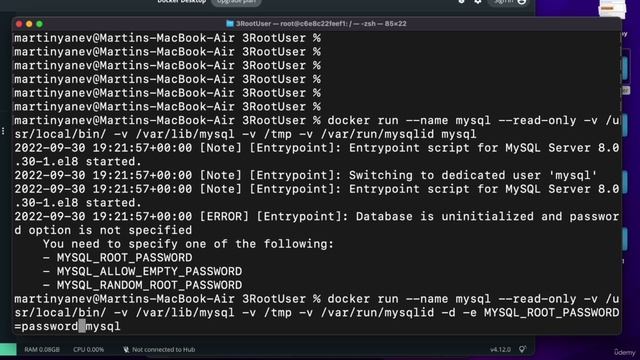This screenshot has height=360, width=640.
Task: Click the CPU 0.00% status entry
Action: coord(88,349)
